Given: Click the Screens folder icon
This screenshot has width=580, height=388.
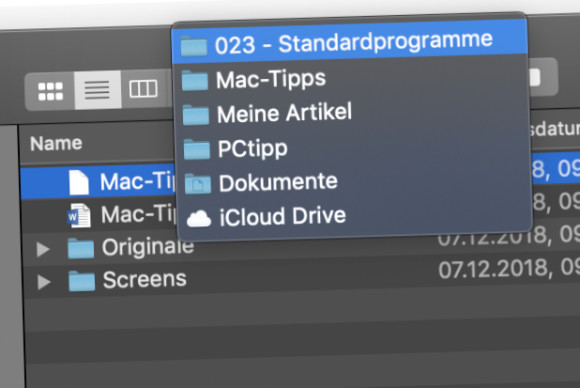Looking at the screenshot, I should coord(82,281).
